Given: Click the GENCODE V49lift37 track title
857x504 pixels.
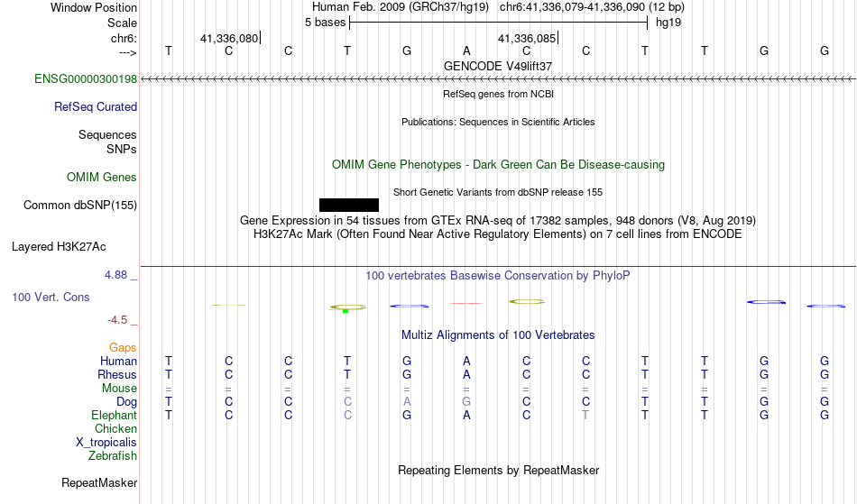Looking at the screenshot, I should (498, 66).
